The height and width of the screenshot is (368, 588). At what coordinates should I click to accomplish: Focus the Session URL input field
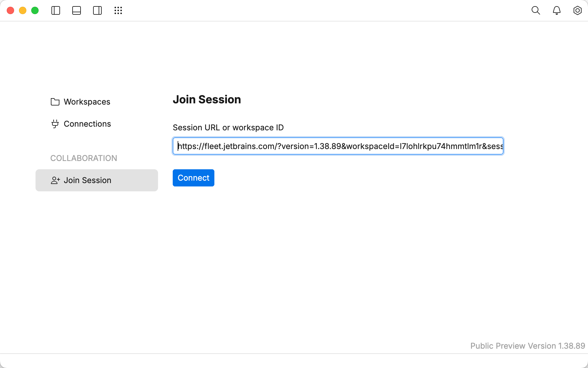pos(338,146)
